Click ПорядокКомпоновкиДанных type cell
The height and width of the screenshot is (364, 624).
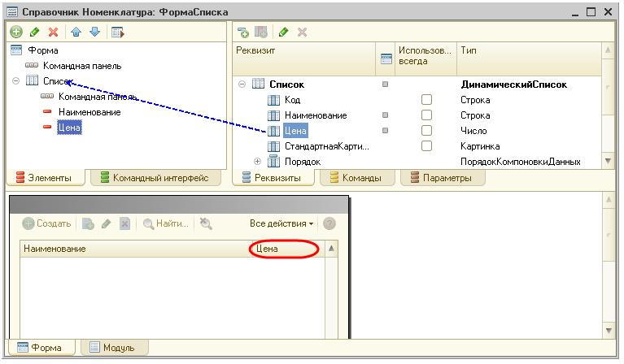(x=520, y=162)
